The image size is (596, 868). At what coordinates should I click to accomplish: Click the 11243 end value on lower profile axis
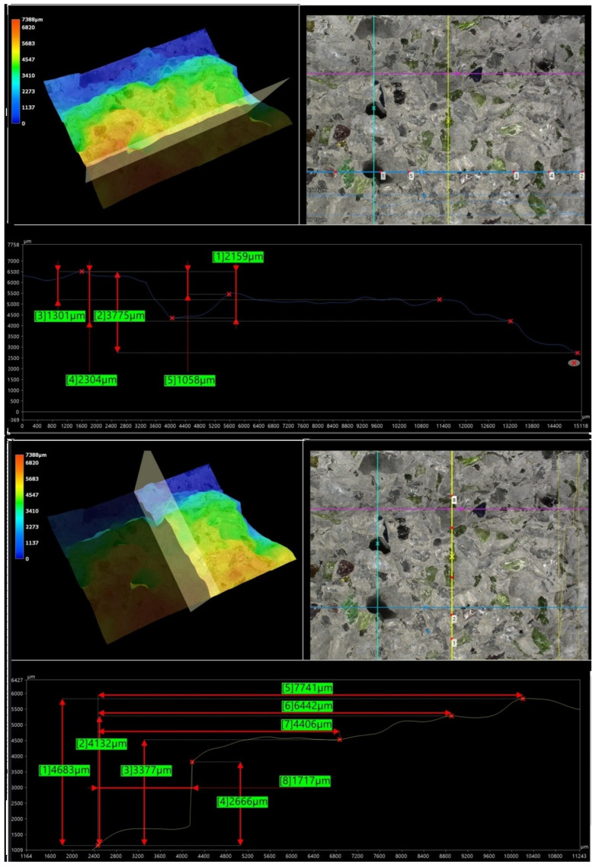point(578,856)
